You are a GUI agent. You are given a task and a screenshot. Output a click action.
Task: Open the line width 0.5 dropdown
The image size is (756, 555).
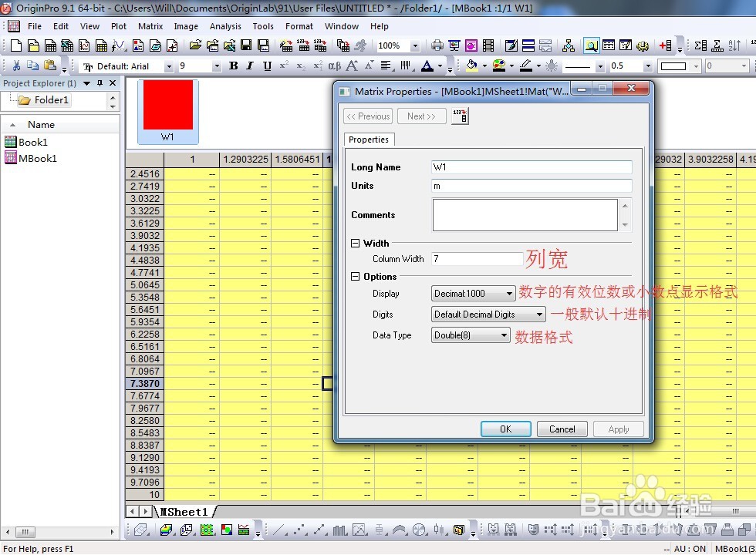click(648, 66)
